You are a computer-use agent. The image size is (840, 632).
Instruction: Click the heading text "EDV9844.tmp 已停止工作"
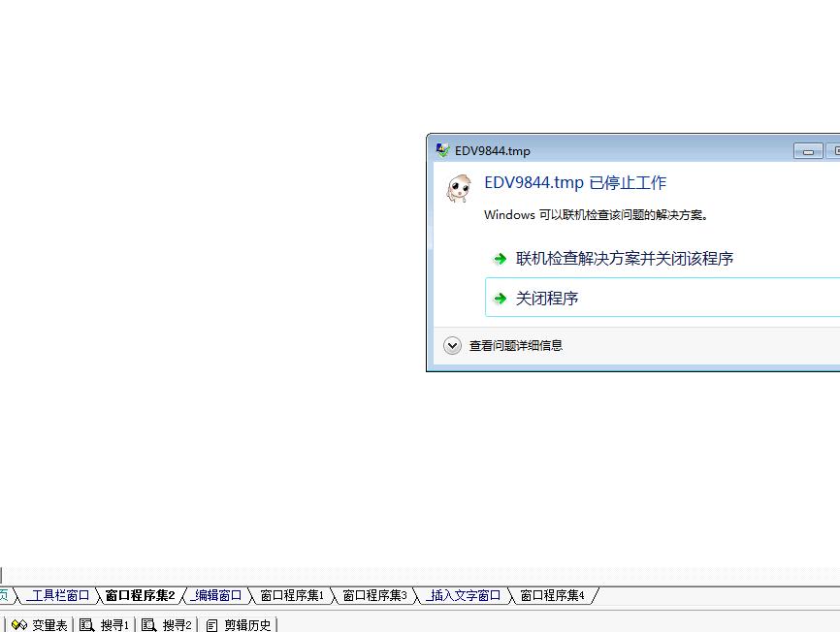[575, 183]
